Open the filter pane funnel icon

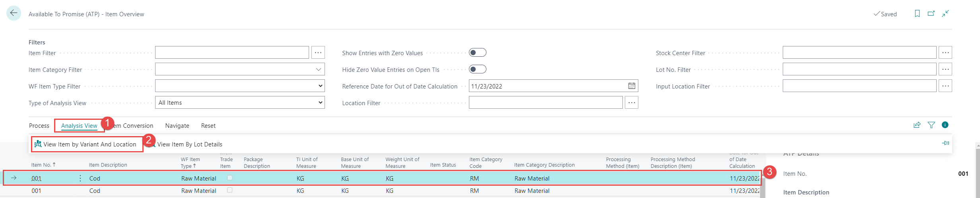click(931, 125)
